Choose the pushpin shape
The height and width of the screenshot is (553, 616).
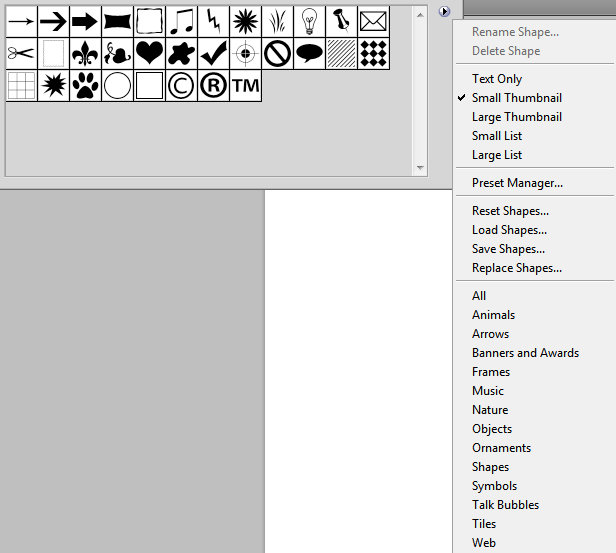point(341,22)
